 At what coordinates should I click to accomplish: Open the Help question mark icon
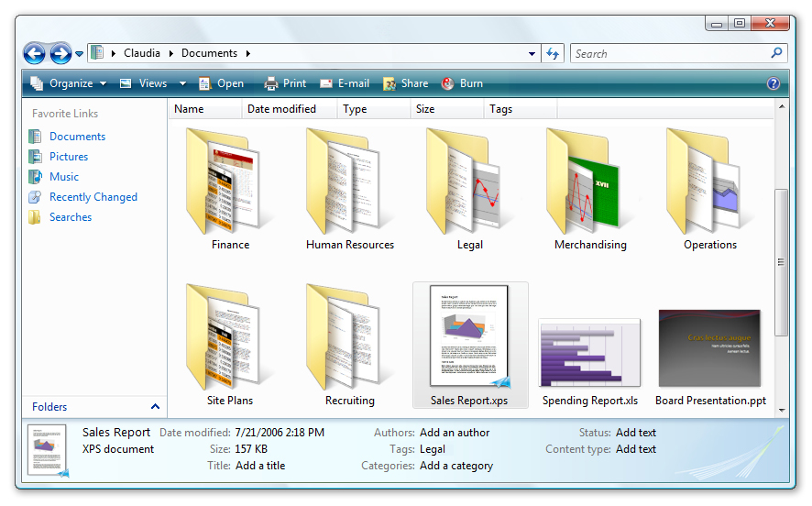[x=774, y=83]
